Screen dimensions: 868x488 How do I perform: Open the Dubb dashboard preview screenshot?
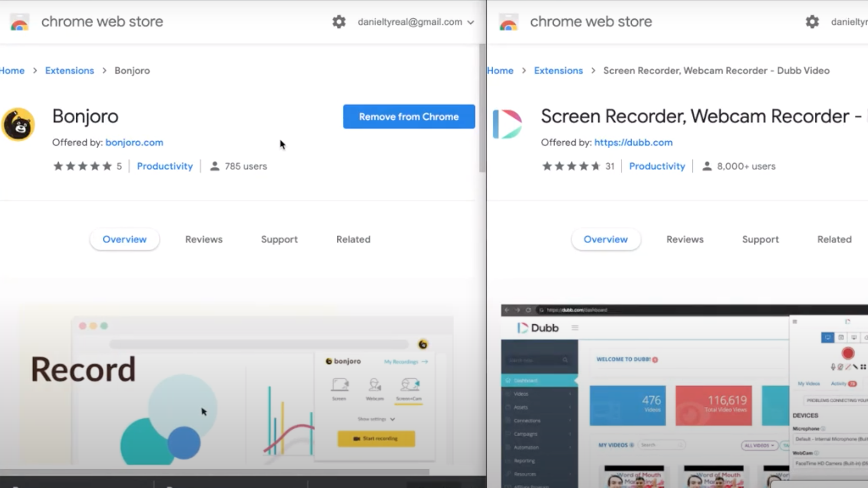tap(685, 396)
